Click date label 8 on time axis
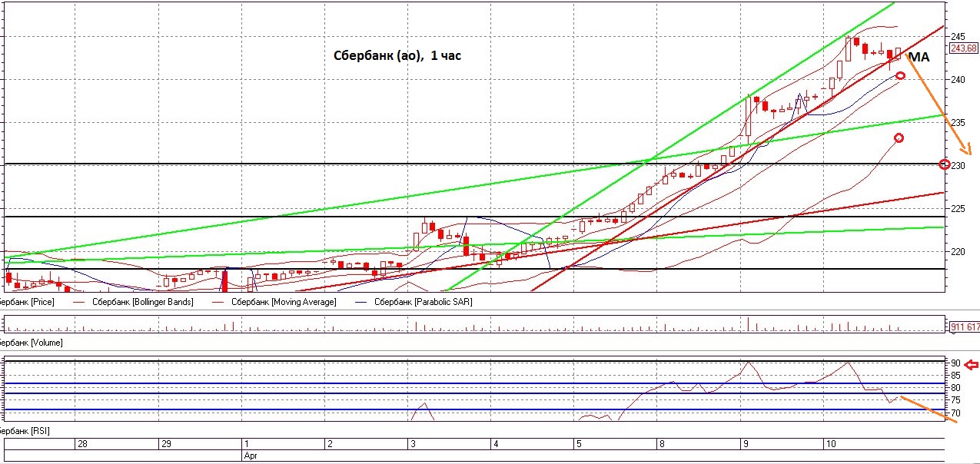 point(661,444)
